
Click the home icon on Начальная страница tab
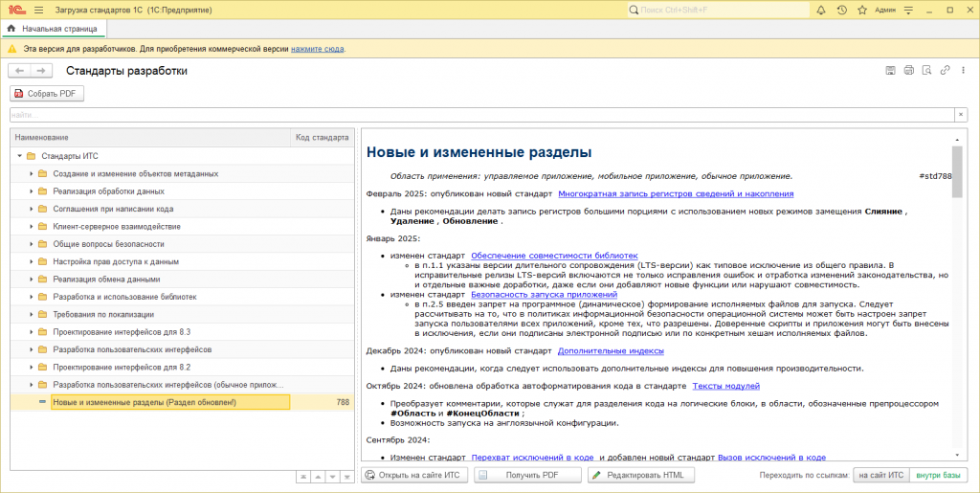[11, 29]
